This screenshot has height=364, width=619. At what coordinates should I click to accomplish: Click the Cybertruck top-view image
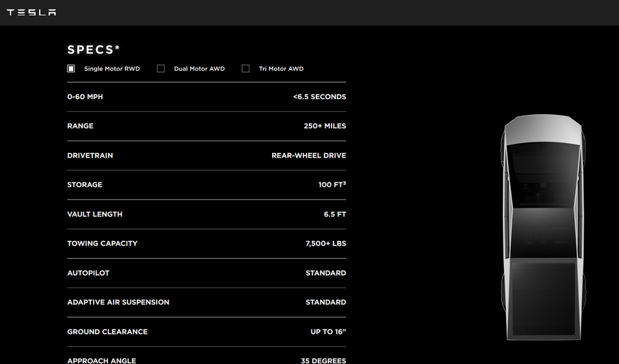(543, 227)
